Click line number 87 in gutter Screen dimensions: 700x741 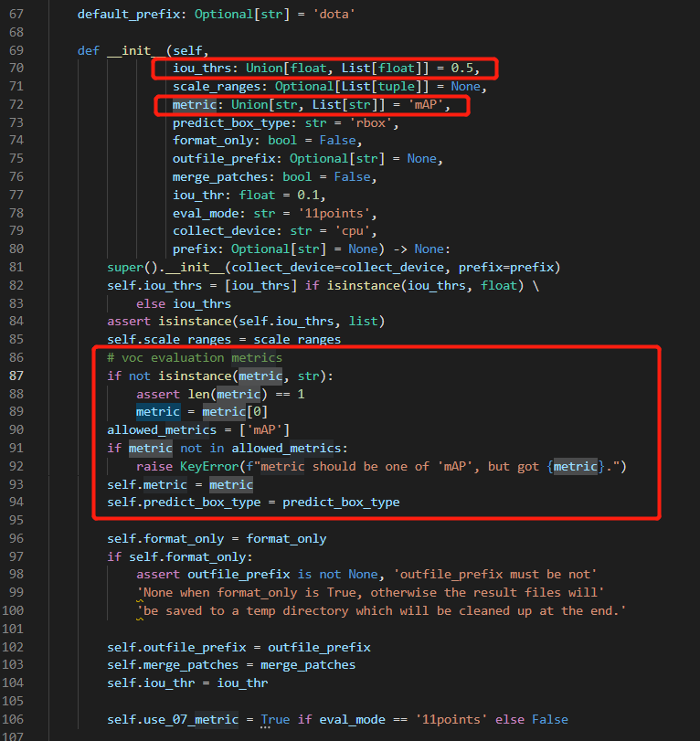[16, 376]
